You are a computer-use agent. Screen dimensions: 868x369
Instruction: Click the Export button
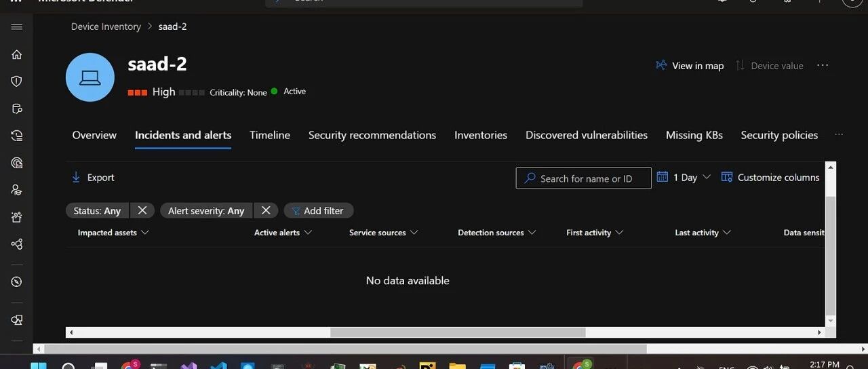coord(93,177)
